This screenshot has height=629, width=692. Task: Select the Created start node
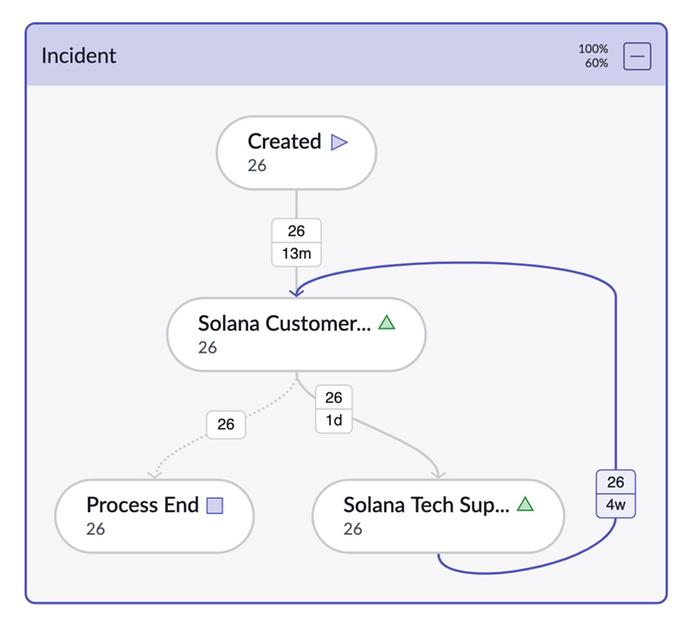click(296, 153)
